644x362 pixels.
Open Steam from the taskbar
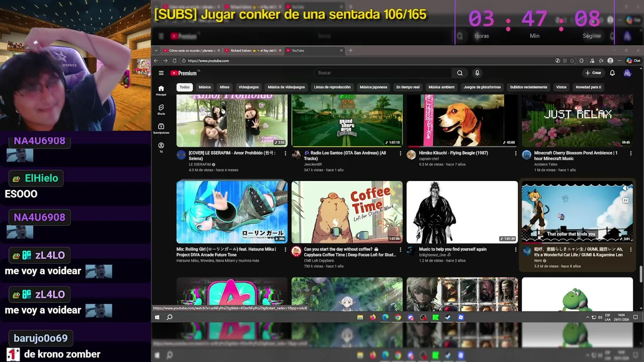[x=448, y=317]
